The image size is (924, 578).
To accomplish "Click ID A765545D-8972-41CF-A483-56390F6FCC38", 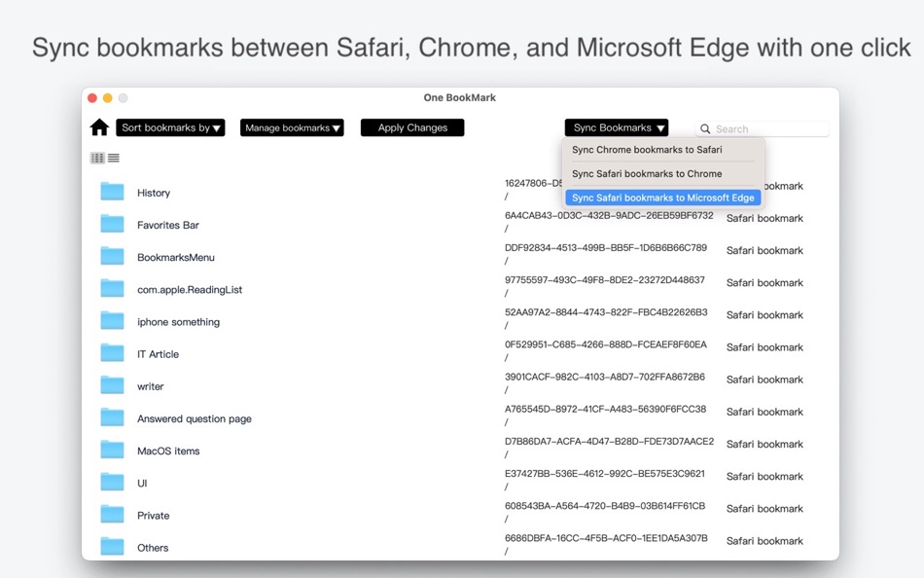I will click(605, 410).
